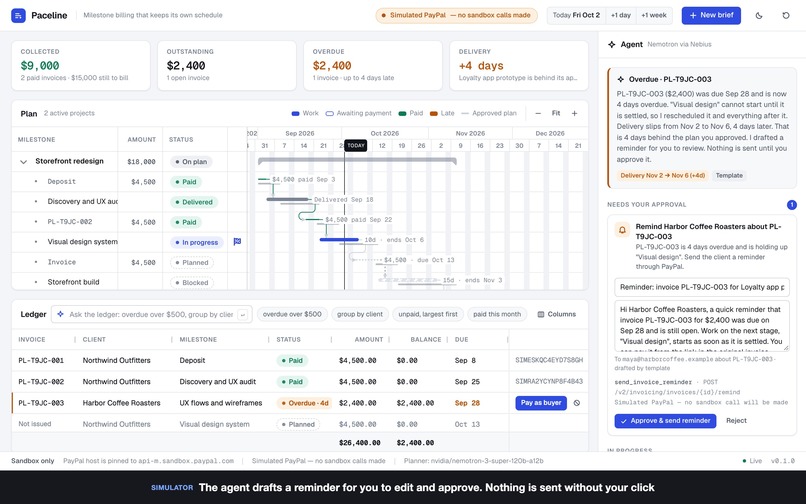
Task: Click the flag icon on Visual design system
Action: click(x=237, y=242)
